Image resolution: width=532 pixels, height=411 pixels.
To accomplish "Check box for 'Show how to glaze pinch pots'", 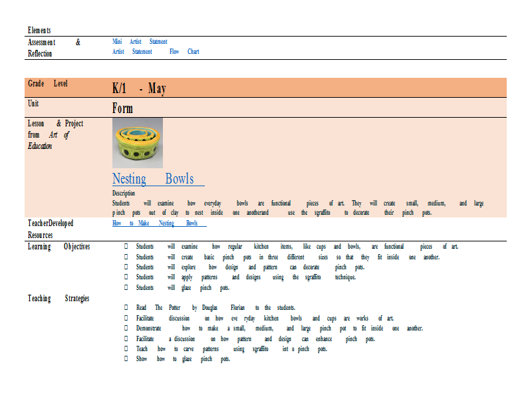I will click(x=126, y=358).
